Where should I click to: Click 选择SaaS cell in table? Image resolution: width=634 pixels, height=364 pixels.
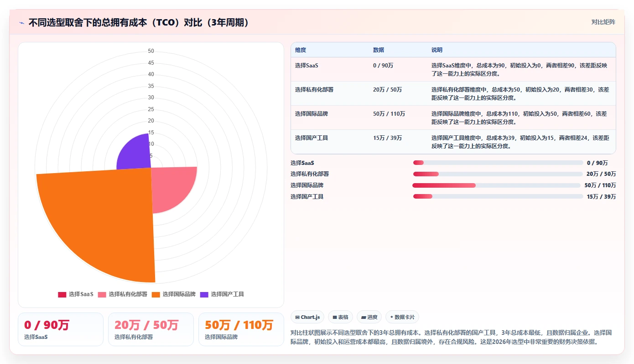[x=307, y=66]
